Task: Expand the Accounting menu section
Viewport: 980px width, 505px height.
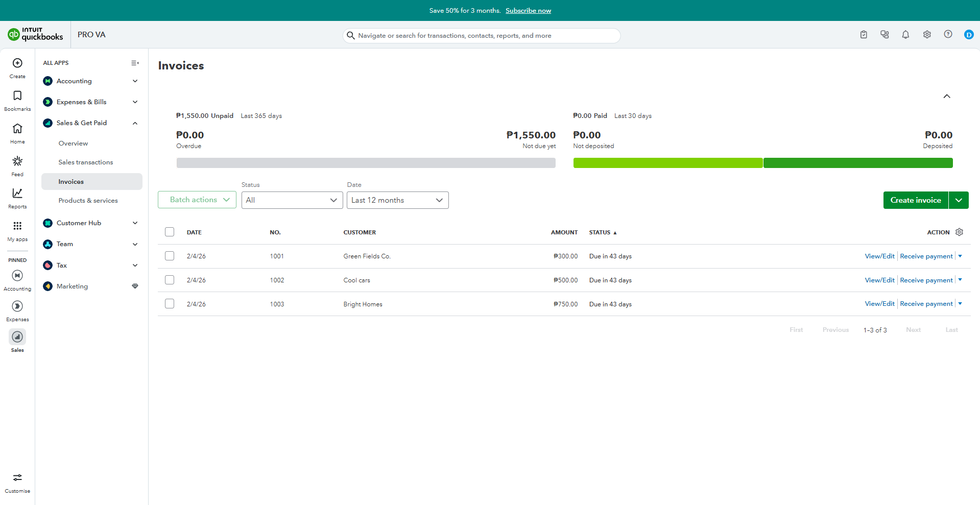Action: 135,81
